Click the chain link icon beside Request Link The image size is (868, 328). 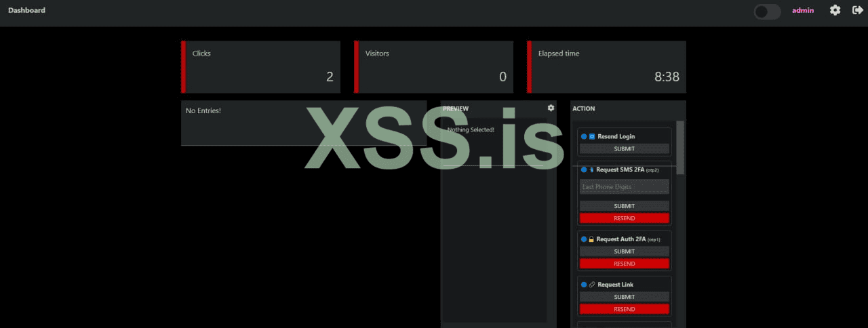tap(592, 285)
